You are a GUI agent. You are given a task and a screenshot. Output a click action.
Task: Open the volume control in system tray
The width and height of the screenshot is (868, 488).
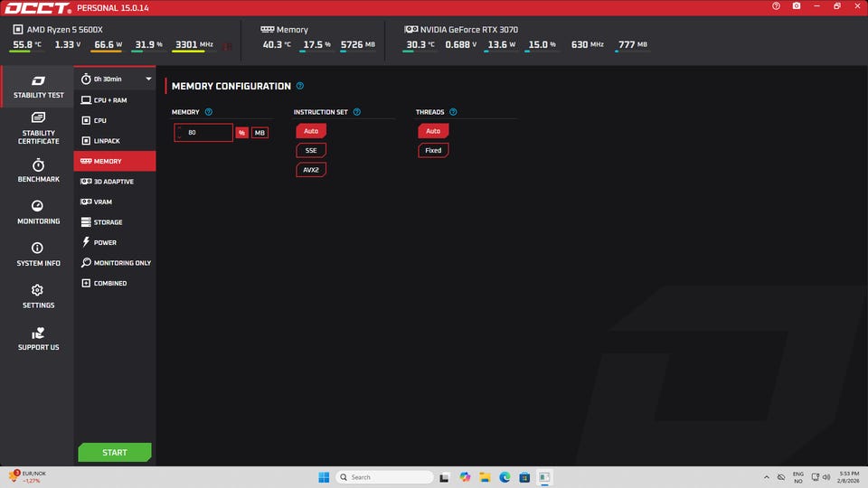coord(826,477)
